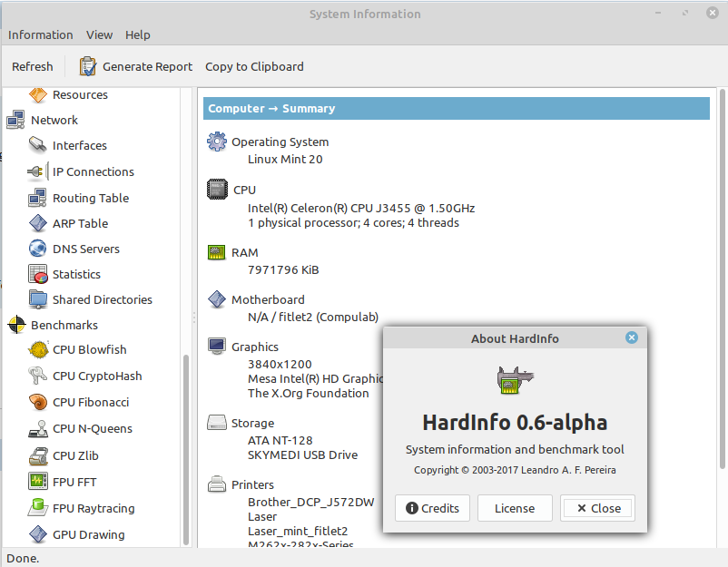Click the RAM memory module icon
This screenshot has height=567, width=728.
216,252
